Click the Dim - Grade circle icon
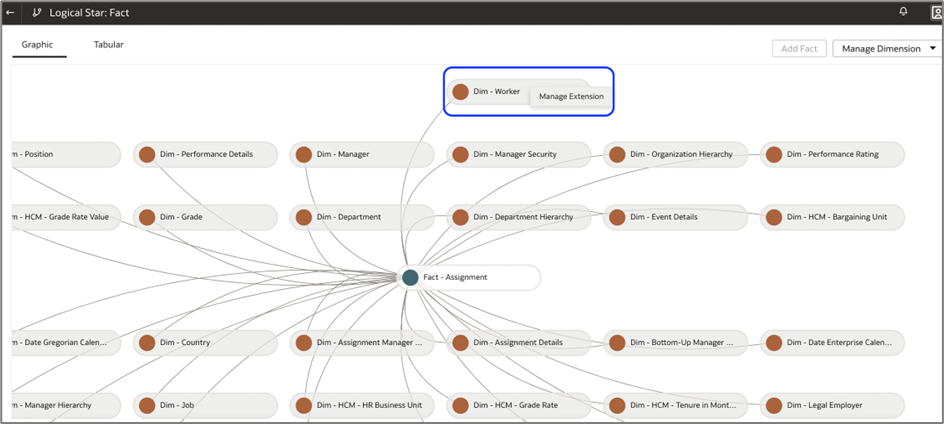Screen dimensions: 944x424 (x=148, y=217)
